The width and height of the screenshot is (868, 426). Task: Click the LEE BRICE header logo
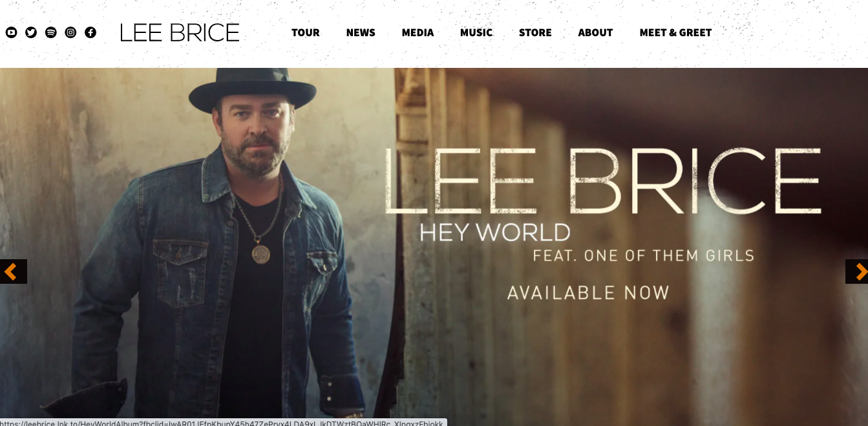pos(180,33)
